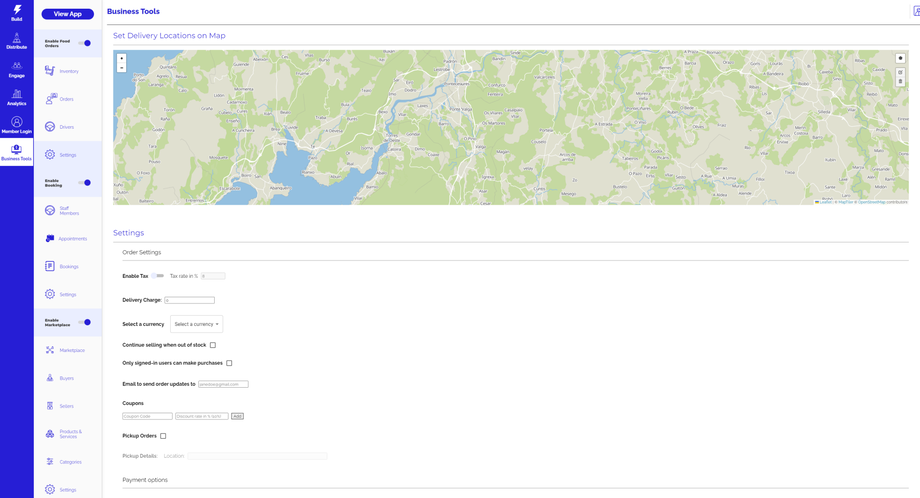Toggle Enable Booking switch
Viewport: 920px width, 498px height.
85,182
